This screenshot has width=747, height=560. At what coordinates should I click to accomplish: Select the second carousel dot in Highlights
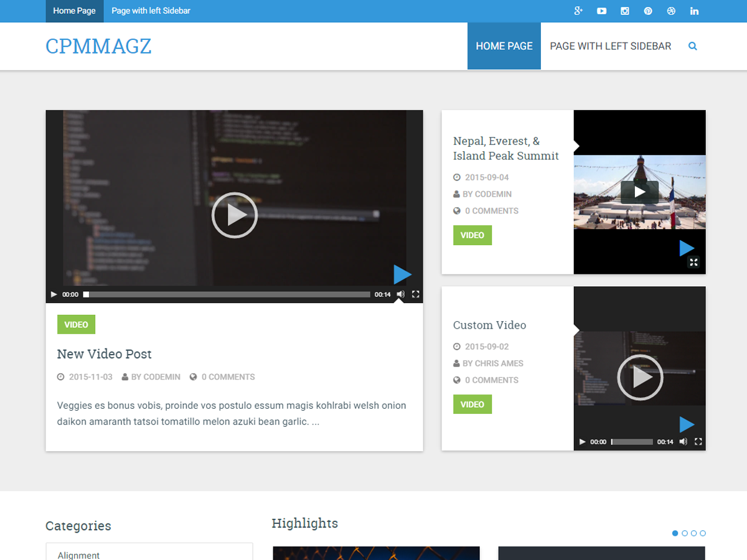684,533
